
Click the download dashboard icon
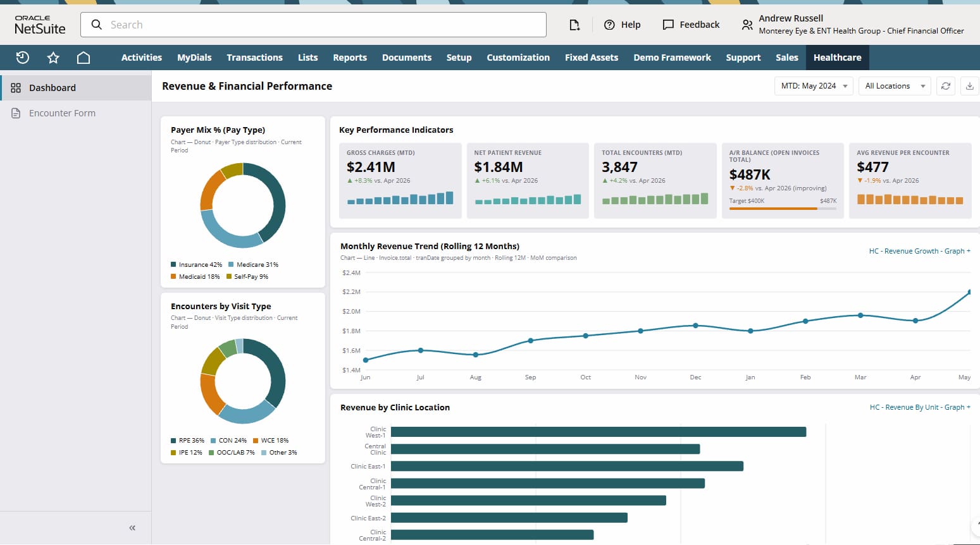(x=970, y=86)
